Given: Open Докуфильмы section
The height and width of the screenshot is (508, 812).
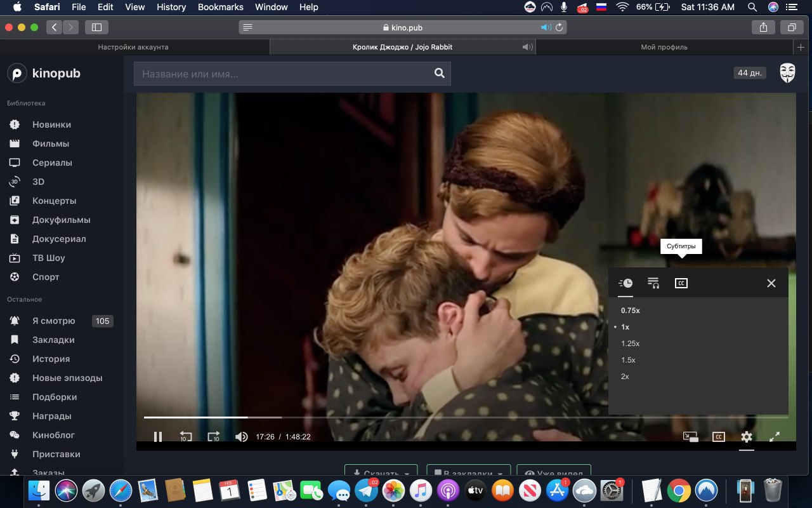Looking at the screenshot, I should [61, 220].
